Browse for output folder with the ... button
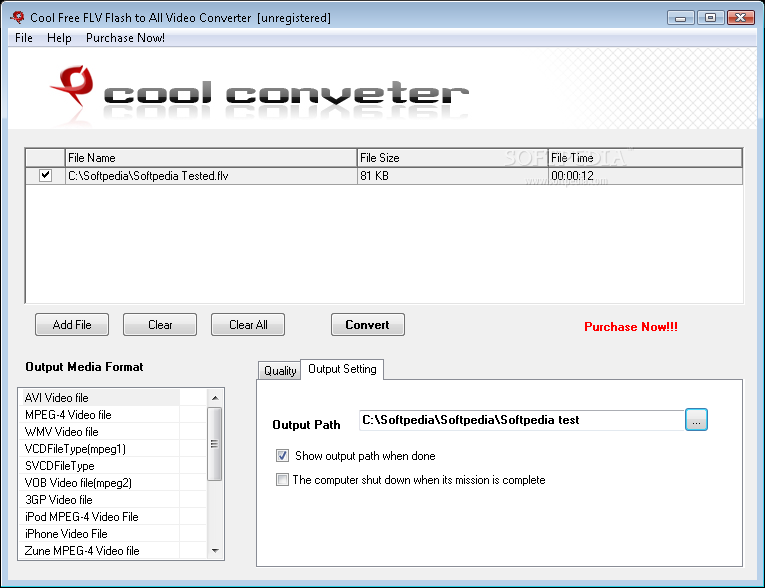This screenshot has height=588, width=765. pos(696,420)
